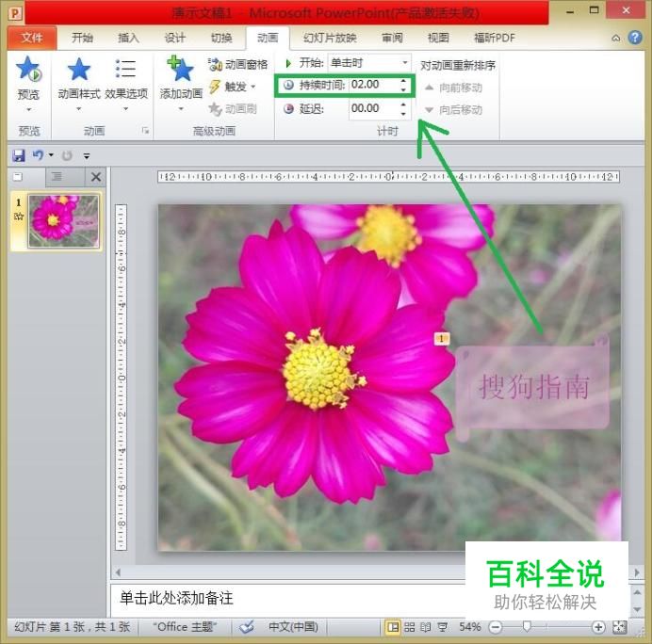Viewport: 652px width, 644px height.
Task: Open the Home tab
Action: pyautogui.click(x=82, y=38)
